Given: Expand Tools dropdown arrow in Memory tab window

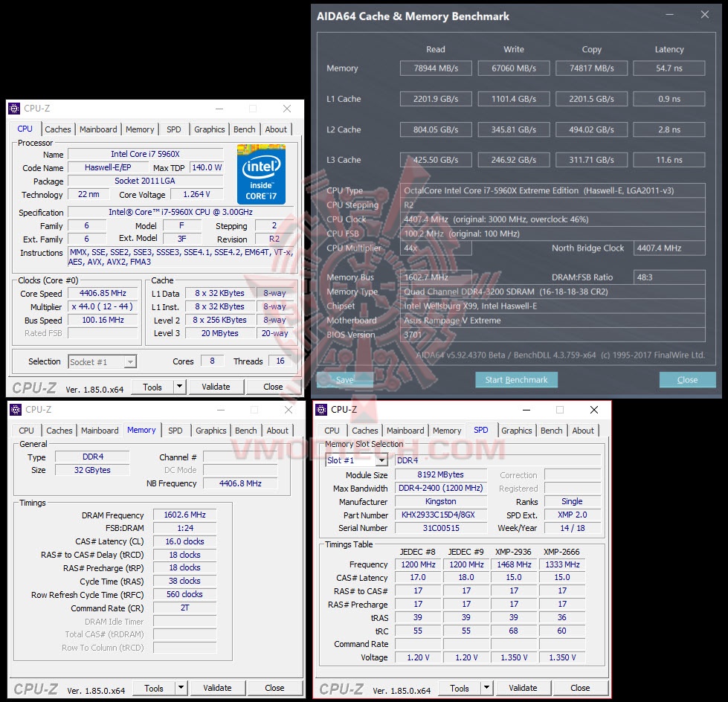Looking at the screenshot, I should tap(181, 688).
